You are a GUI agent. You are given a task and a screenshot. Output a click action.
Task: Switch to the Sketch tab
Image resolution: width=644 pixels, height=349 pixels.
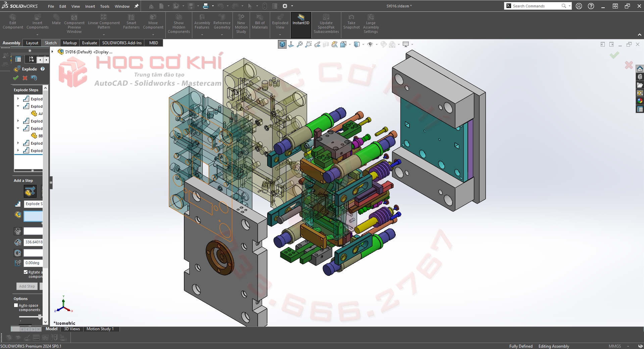pyautogui.click(x=51, y=43)
